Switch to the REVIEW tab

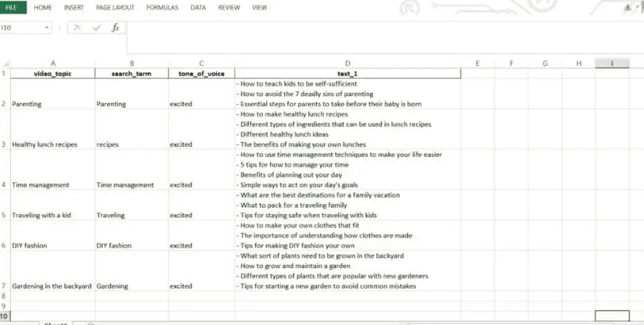pyautogui.click(x=229, y=7)
